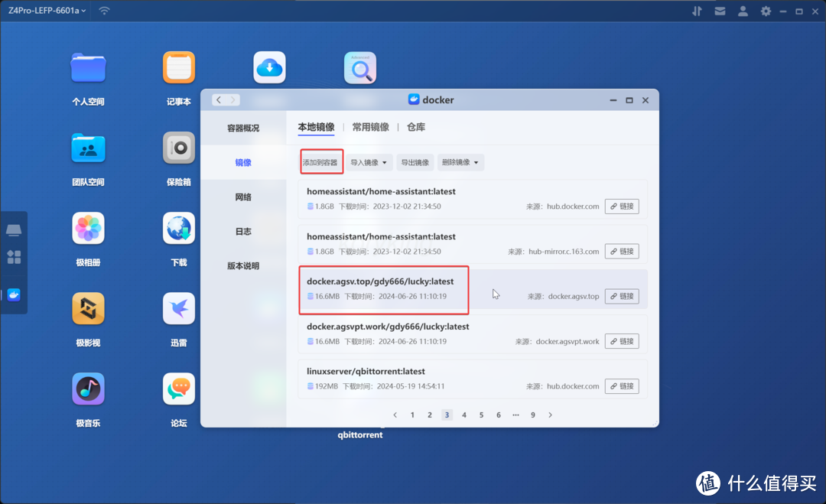
Task: Launch the 极影视 video app
Action: (88, 308)
